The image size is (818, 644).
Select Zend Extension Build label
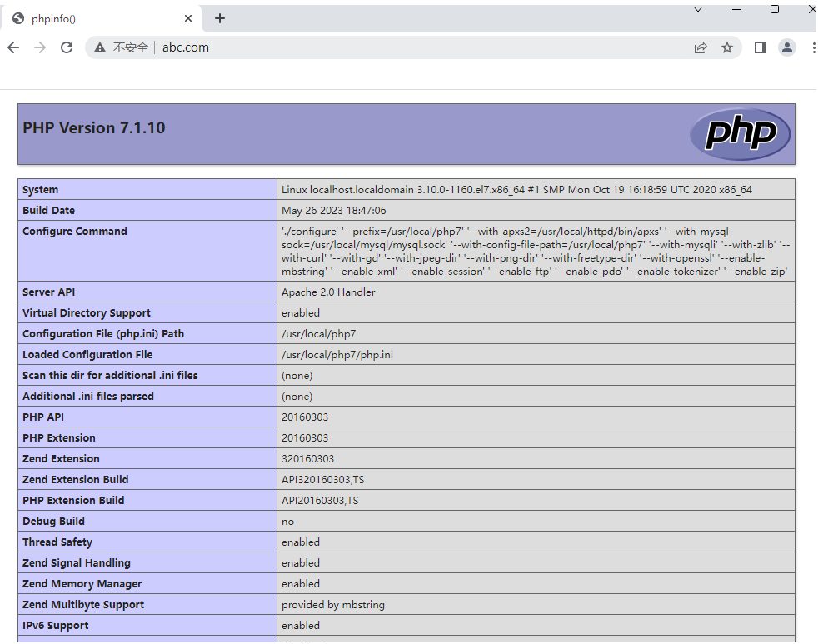pyautogui.click(x=76, y=480)
